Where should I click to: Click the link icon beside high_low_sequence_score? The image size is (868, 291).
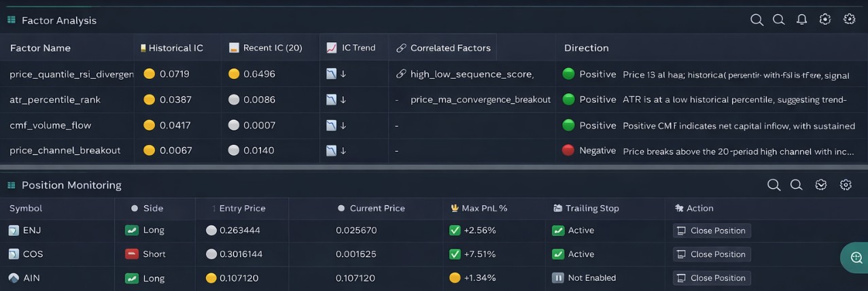401,74
